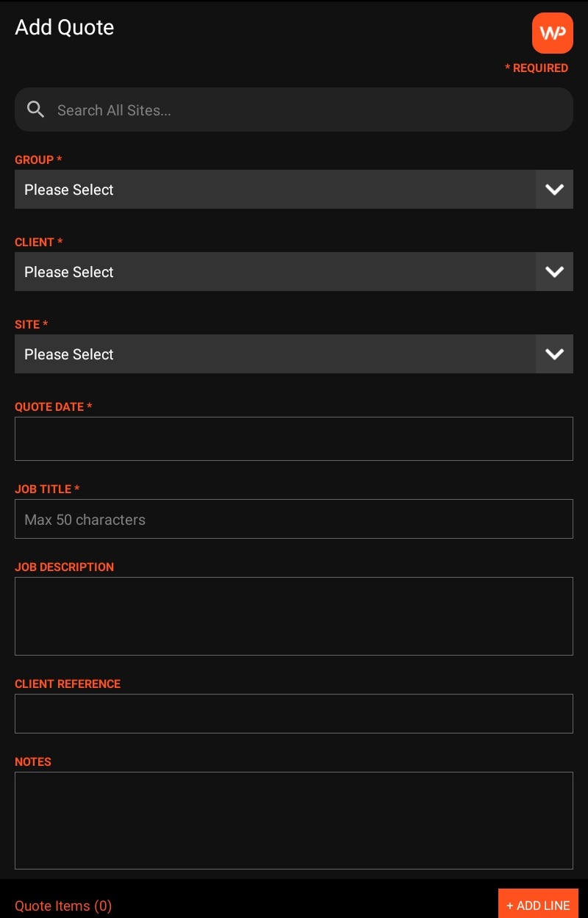Click into the Notes text area
Image resolution: width=588 pixels, height=918 pixels.
[294, 820]
